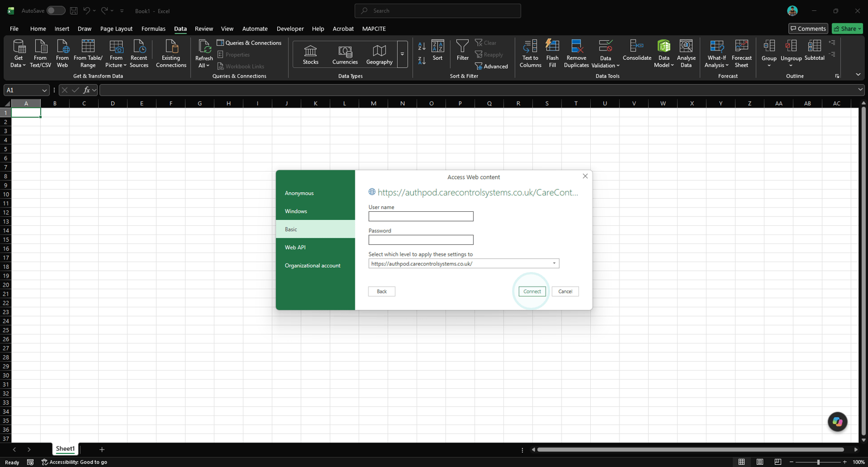Open Consolidate tool
The image size is (868, 467).
tap(637, 51)
